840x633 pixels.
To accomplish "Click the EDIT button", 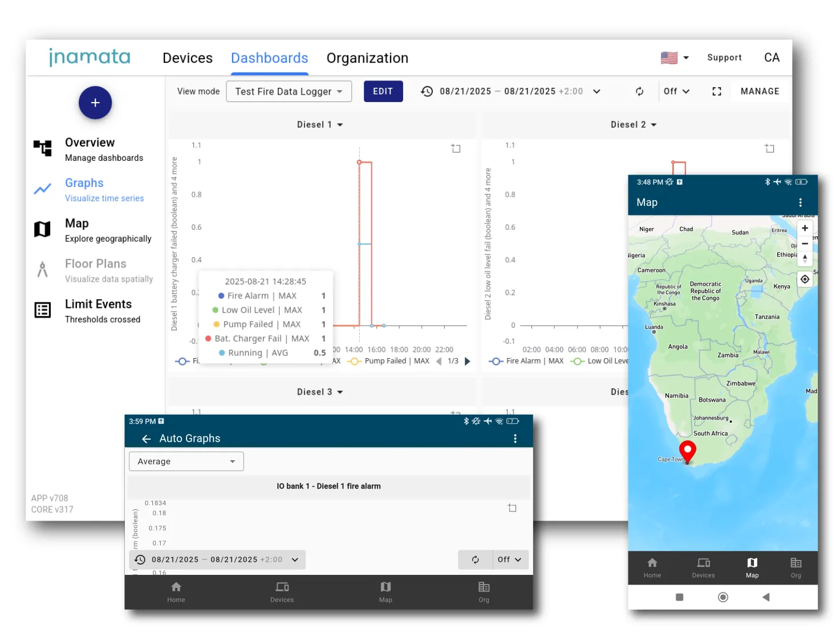I will [x=383, y=91].
